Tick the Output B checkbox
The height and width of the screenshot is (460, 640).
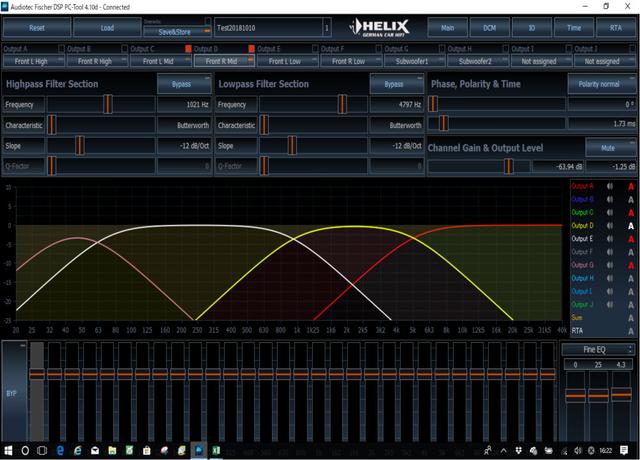(124, 49)
